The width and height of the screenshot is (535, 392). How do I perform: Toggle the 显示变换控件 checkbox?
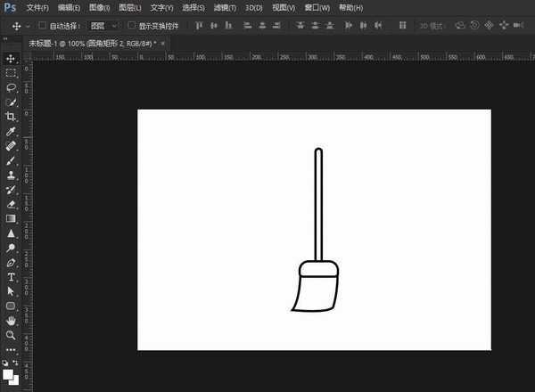pyautogui.click(x=132, y=26)
